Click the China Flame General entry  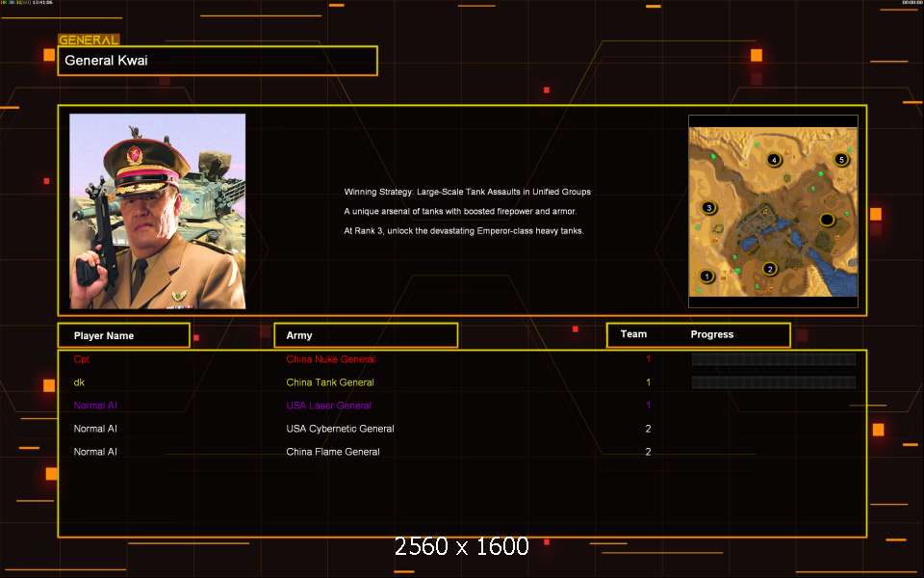[333, 452]
